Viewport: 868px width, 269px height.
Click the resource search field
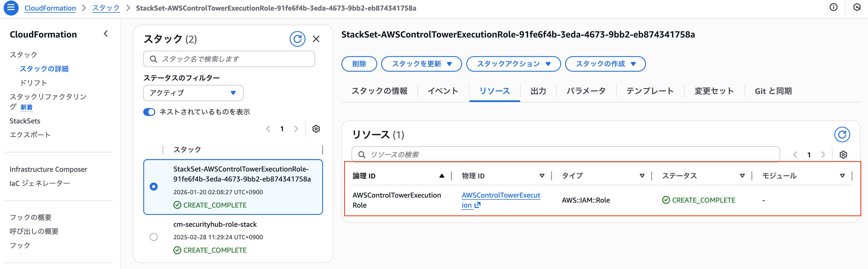566,155
